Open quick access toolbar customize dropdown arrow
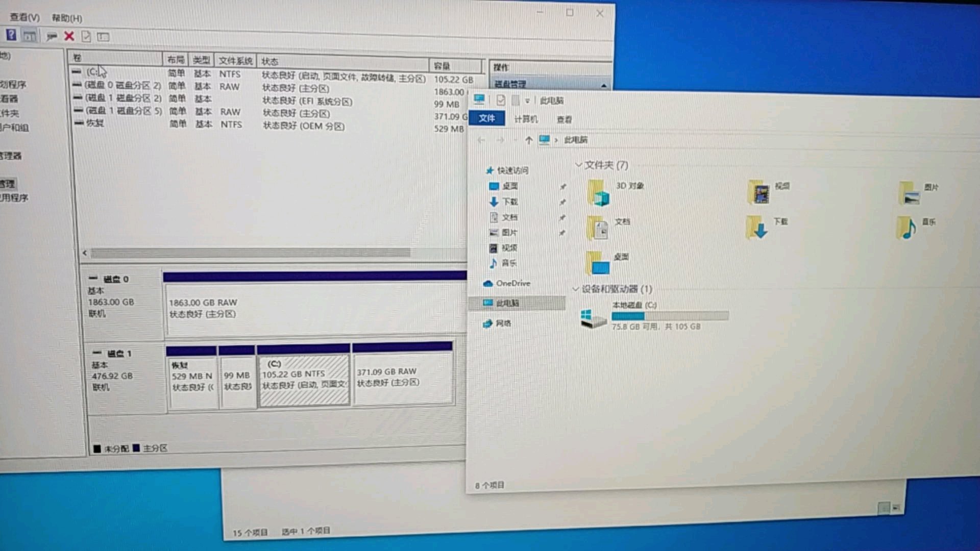Screen dimensions: 980x551 [x=527, y=101]
